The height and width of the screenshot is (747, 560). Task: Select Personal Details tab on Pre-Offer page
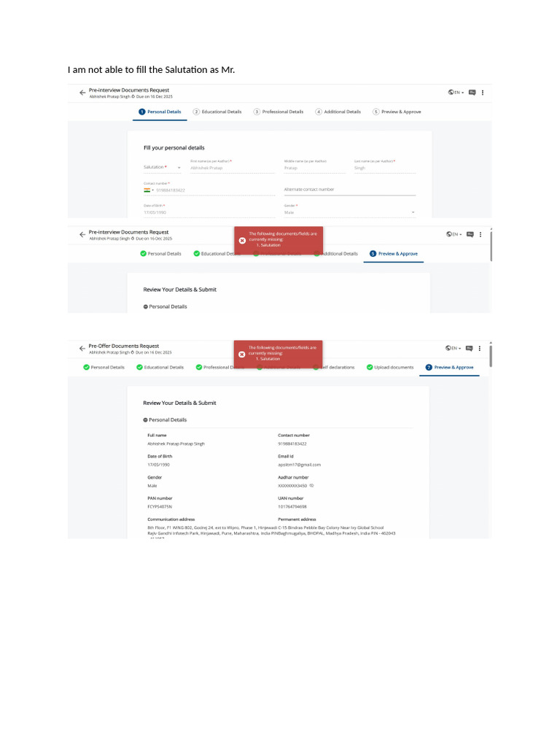pyautogui.click(x=104, y=368)
